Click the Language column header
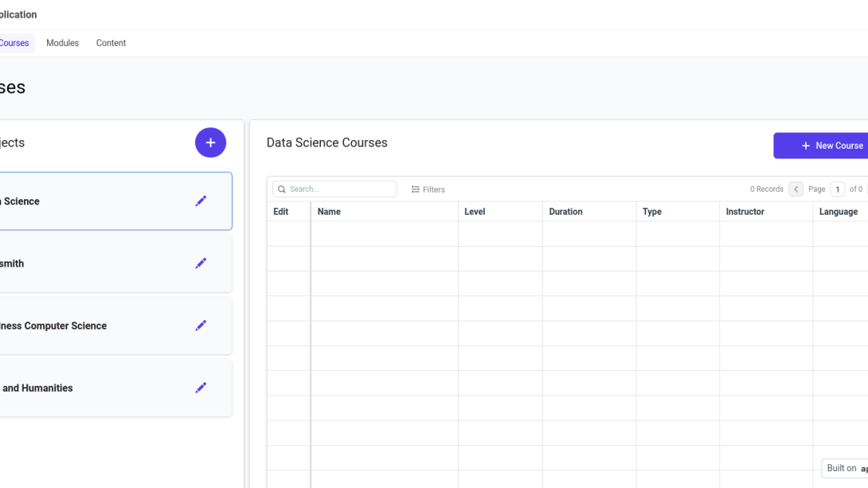This screenshot has width=868, height=488. [x=841, y=212]
